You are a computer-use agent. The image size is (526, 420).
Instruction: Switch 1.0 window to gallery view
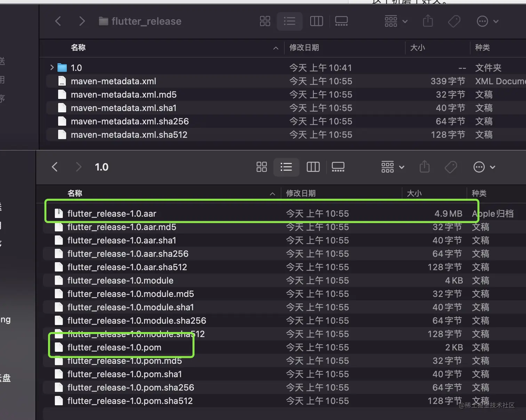point(338,167)
